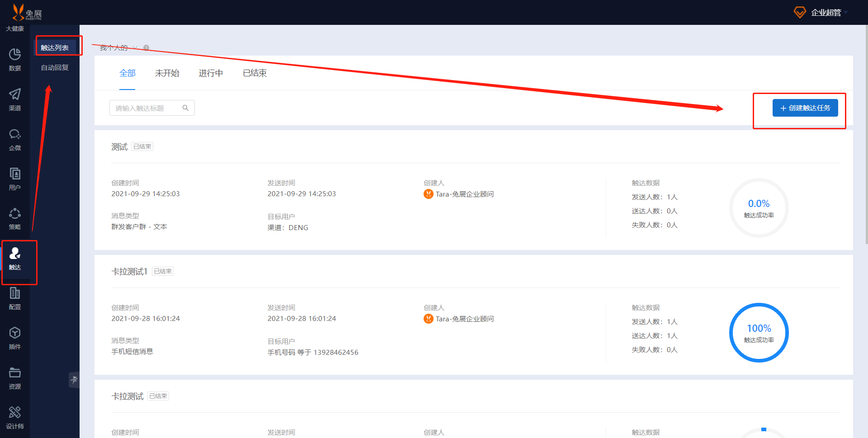Switch to the 未开始 tab
The height and width of the screenshot is (438, 868).
coord(167,73)
